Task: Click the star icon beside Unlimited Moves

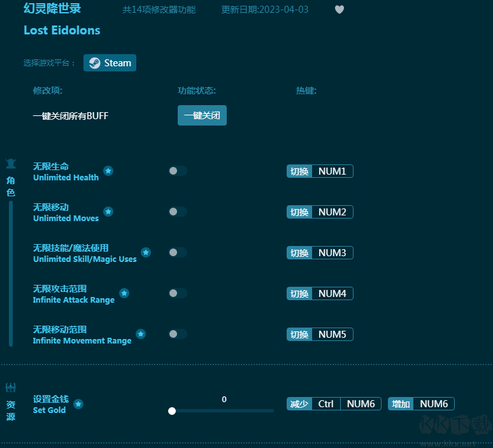Action: click(108, 212)
